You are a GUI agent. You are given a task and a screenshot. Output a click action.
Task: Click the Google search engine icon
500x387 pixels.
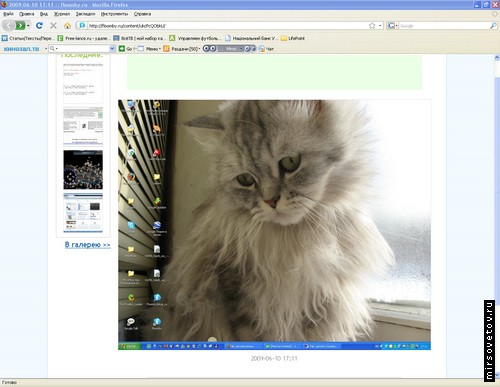pos(391,26)
